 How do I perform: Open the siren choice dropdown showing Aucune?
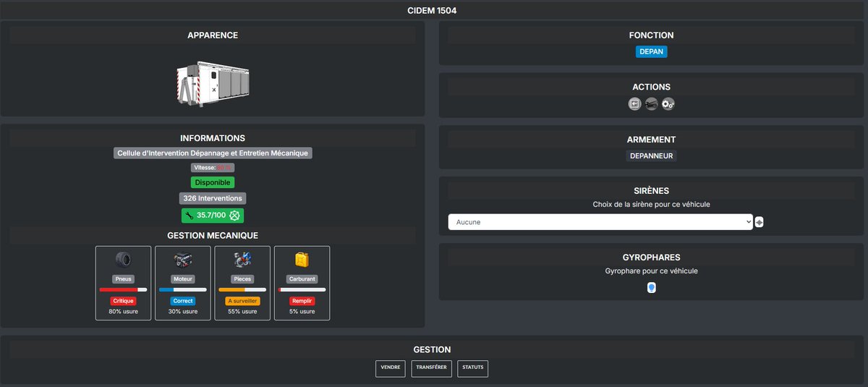click(600, 222)
